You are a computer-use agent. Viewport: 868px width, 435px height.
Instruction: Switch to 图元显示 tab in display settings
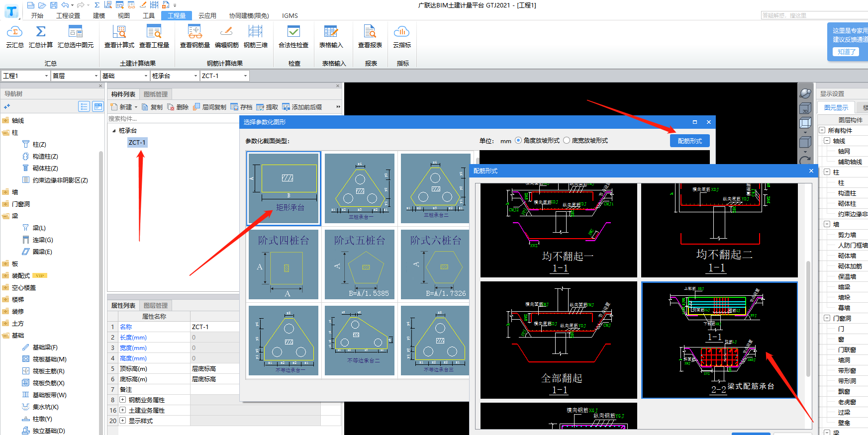click(x=836, y=107)
